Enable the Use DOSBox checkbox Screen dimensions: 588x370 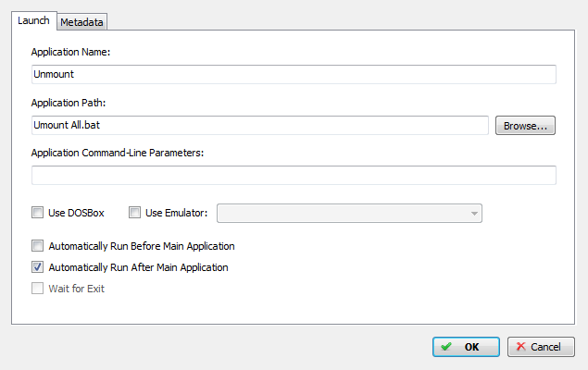pyautogui.click(x=37, y=213)
